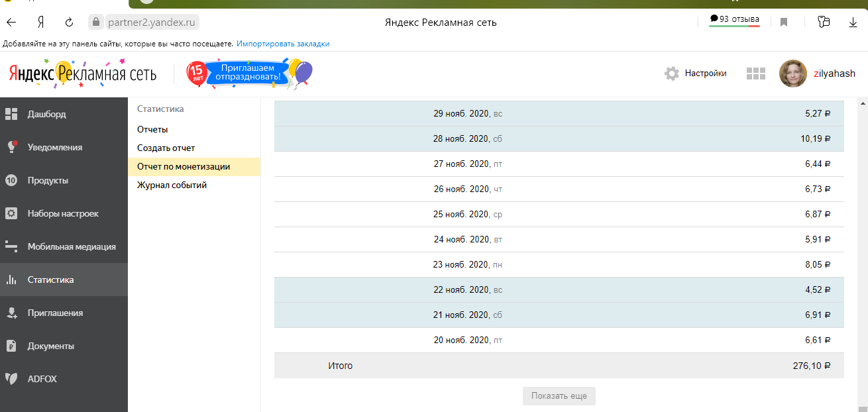Click the Итого total label
868x412 pixels.
click(x=341, y=366)
